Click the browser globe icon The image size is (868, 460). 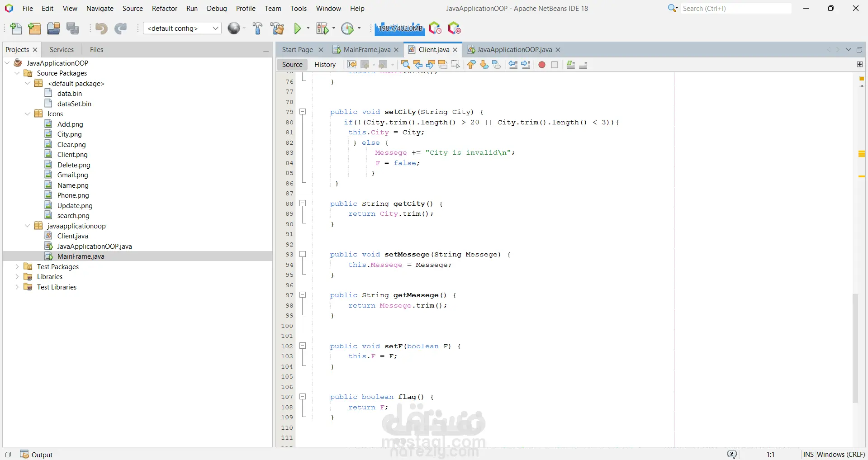[x=234, y=28]
